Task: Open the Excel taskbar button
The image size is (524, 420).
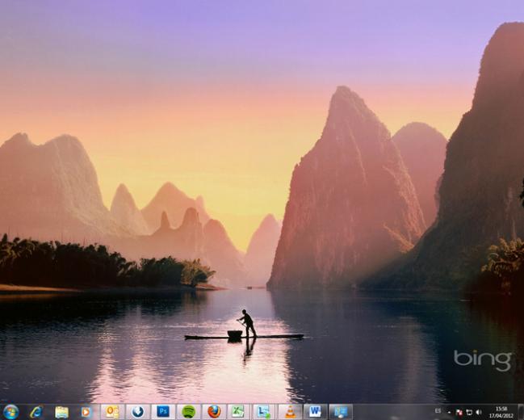Action: click(239, 412)
